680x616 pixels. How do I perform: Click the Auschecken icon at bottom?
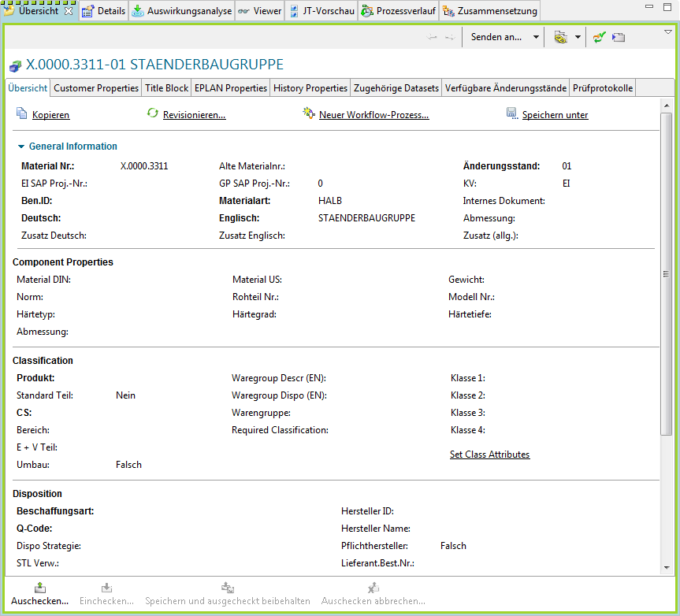pos(39,588)
